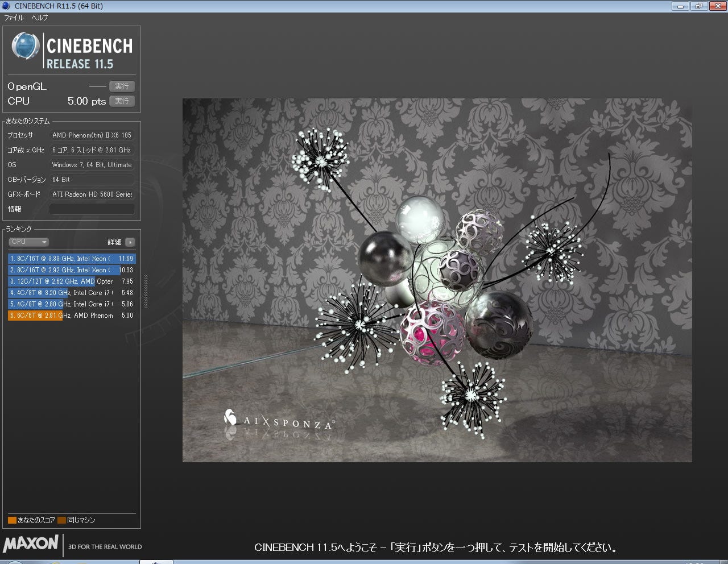Screen dimensions: 728x564
Task: Click the OS field Windows 7, 64 Bit
Action: 92,165
